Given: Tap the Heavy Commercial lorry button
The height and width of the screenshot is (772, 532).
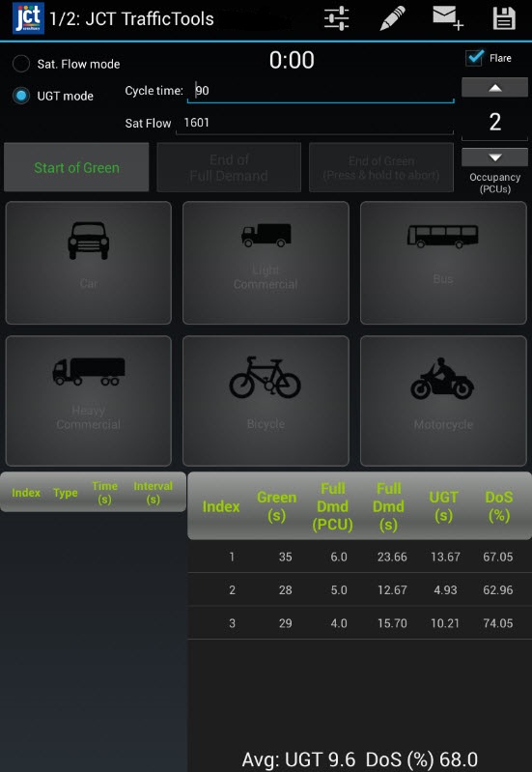Looking at the screenshot, I should (89, 401).
